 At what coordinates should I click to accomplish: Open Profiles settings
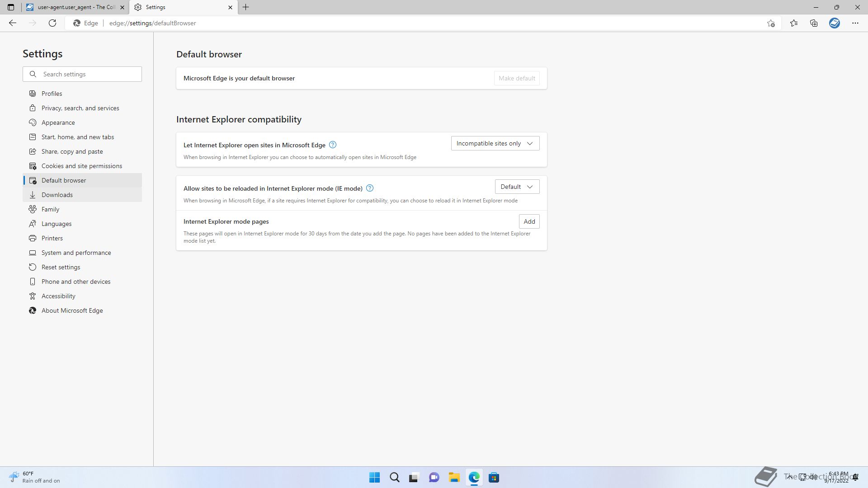[82, 94]
